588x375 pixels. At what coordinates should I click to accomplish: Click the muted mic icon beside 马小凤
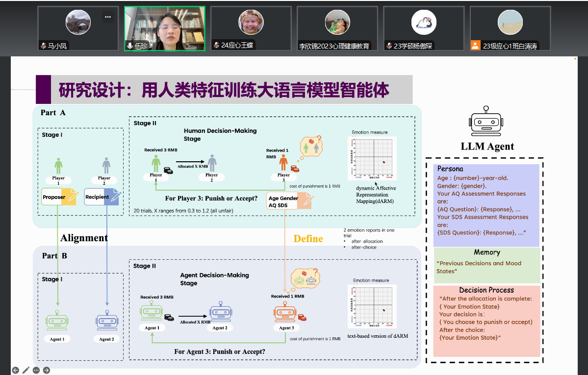click(44, 46)
